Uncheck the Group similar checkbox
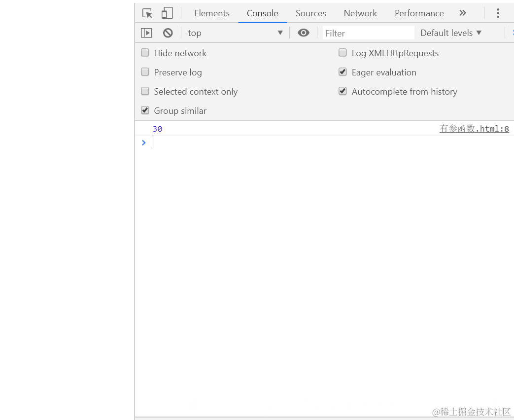 click(x=145, y=110)
